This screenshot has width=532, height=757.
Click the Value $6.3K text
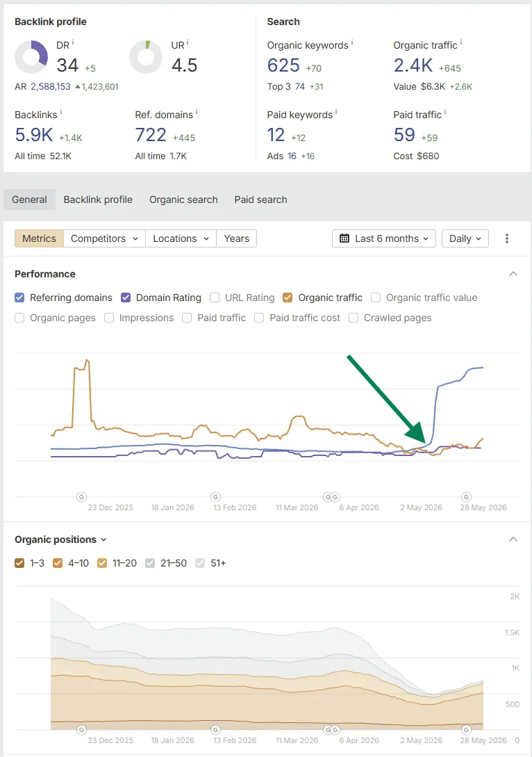pyautogui.click(x=419, y=86)
